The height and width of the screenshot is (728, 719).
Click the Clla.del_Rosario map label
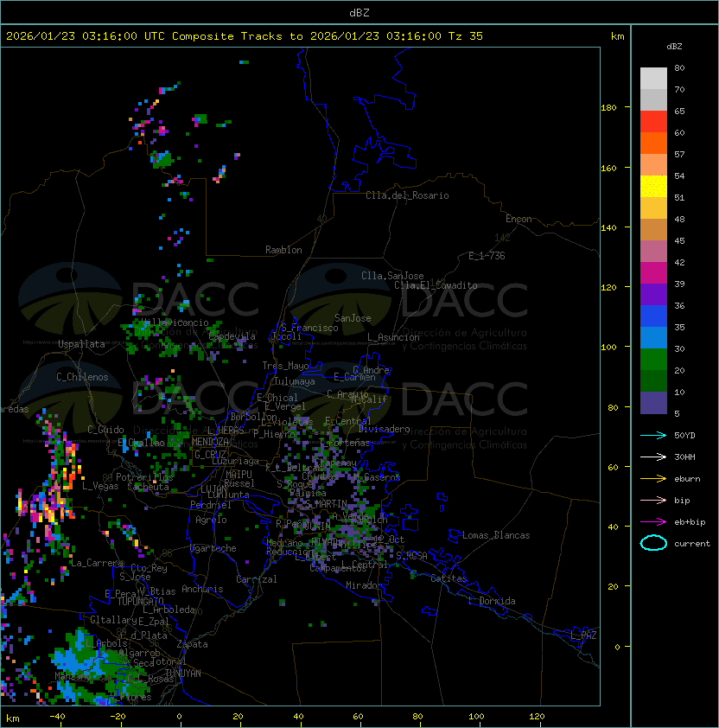(407, 195)
